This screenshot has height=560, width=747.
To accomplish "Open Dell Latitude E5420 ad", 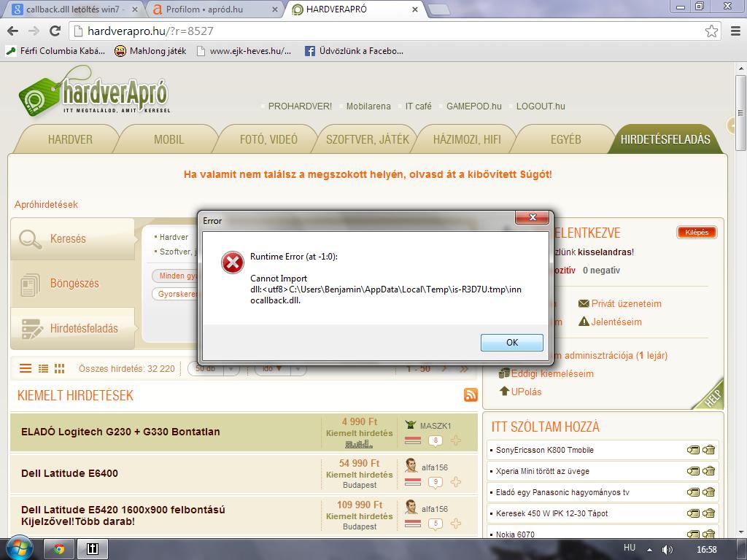I will (x=123, y=516).
